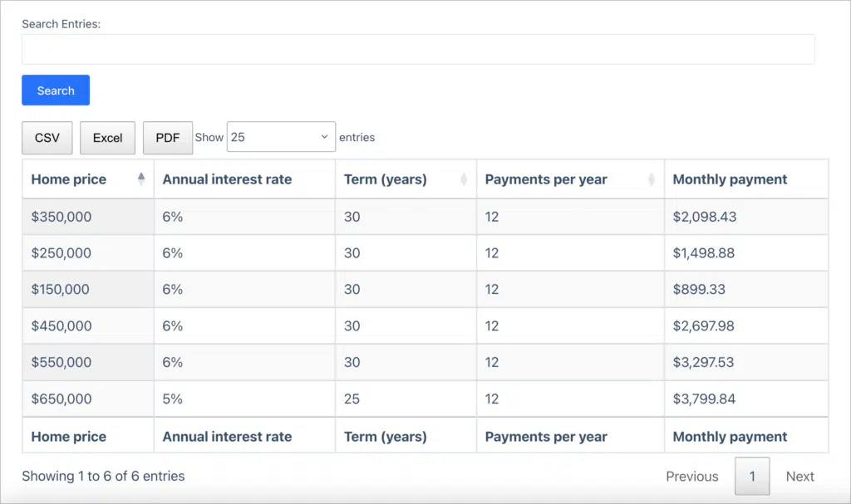
Task: Go to Next page
Action: pyautogui.click(x=800, y=477)
